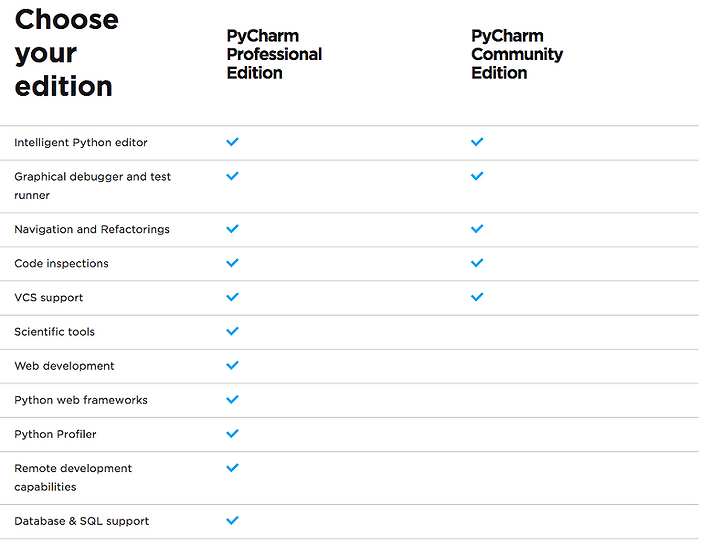
Task: Click the Database & SQL support label
Action: click(x=82, y=521)
